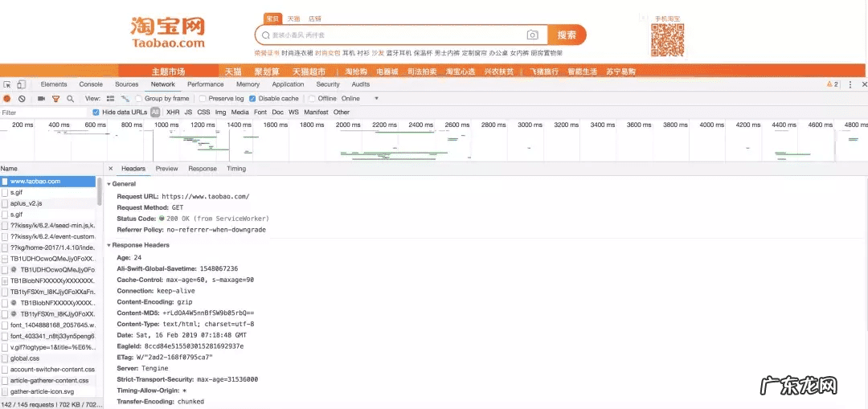Open the Audits tab
Viewport: 868px width, 409px height.
360,84
